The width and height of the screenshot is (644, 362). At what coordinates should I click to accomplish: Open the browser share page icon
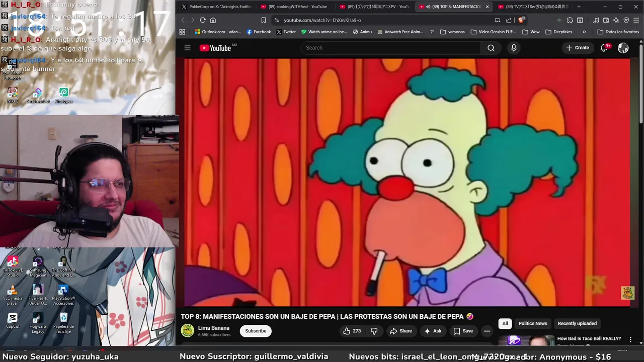click(x=509, y=20)
